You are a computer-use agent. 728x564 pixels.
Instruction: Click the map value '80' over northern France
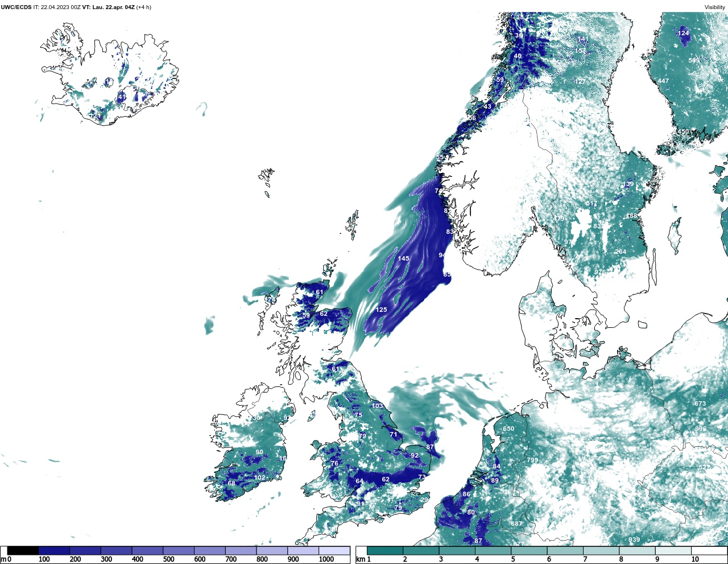(x=471, y=513)
